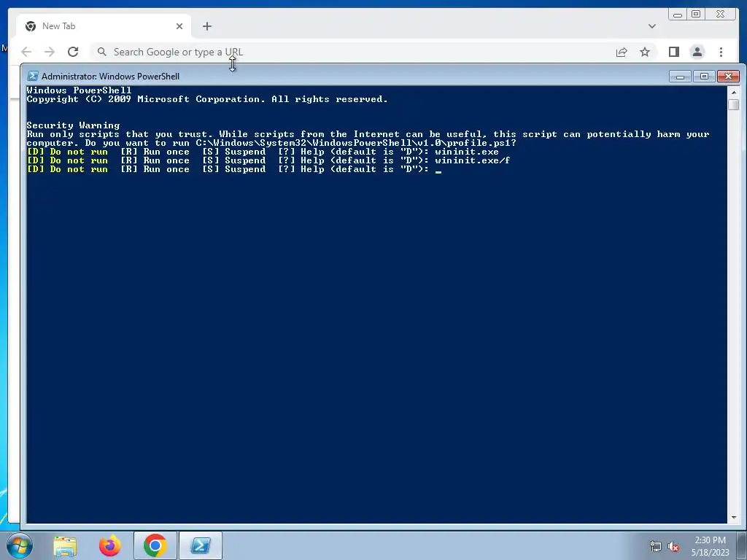Open the Chrome profile avatar menu
This screenshot has width=747, height=560.
(x=697, y=52)
